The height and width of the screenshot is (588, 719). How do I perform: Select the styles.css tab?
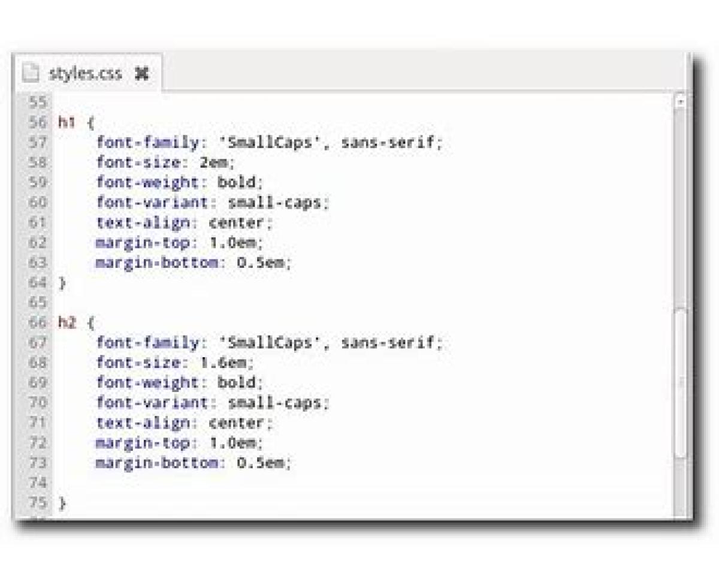coord(85,74)
